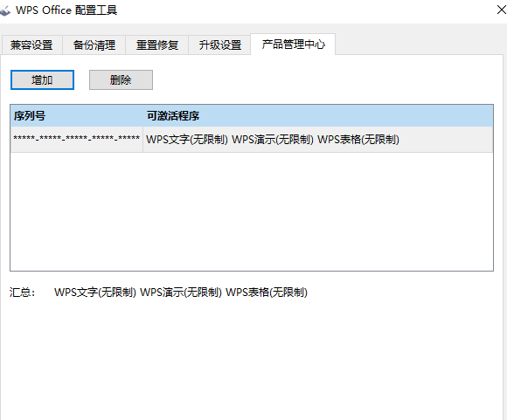Click the 汇总 summary text at bottom
Viewport: 507px width, 420px height.
click(x=181, y=292)
